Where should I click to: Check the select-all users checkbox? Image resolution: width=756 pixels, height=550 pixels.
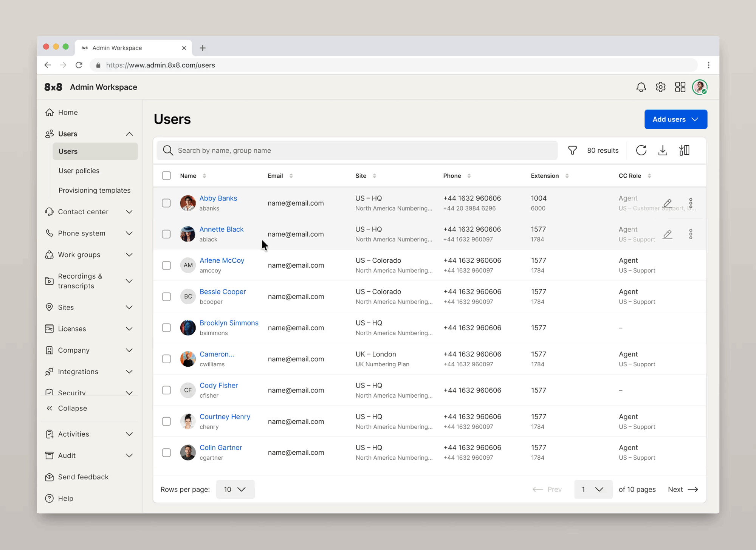point(166,176)
